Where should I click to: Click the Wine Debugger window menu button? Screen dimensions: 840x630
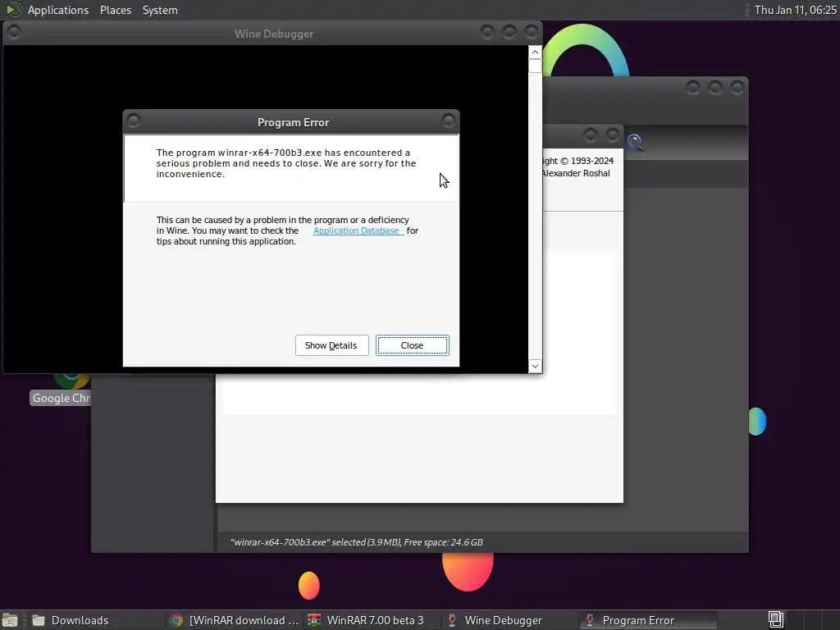coord(14,33)
